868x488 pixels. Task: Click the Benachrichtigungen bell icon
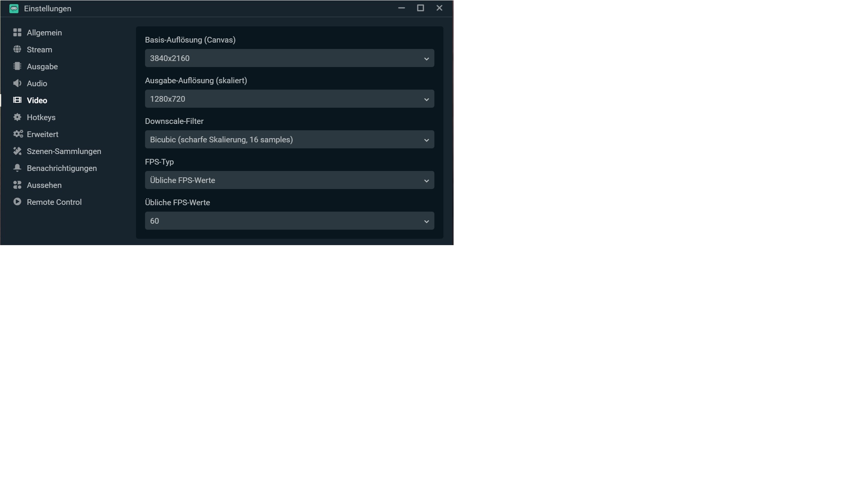click(17, 168)
